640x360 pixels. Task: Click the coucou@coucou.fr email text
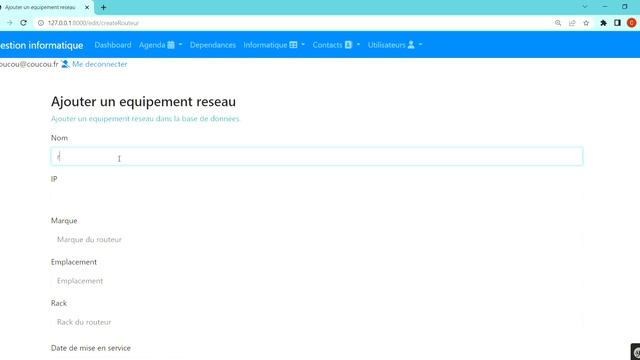[x=29, y=64]
